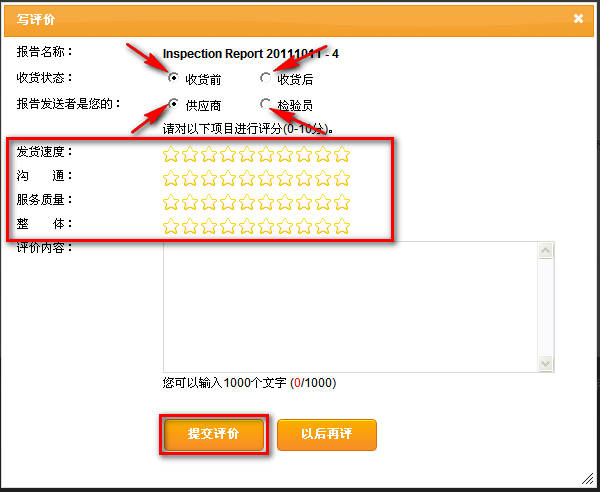Image resolution: width=600 pixels, height=492 pixels.
Task: Click the eighth star in 服务质量 row
Action: (x=304, y=202)
